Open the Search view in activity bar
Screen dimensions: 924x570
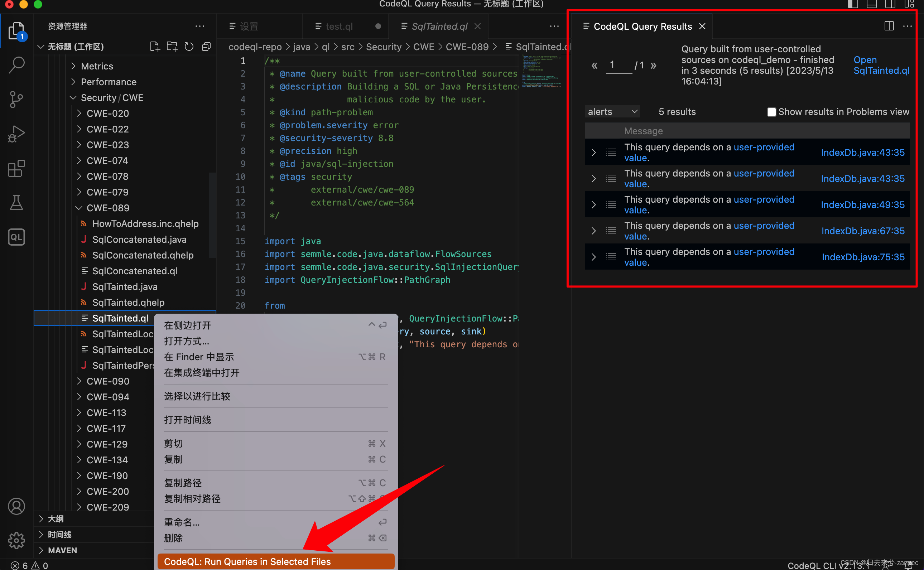pyautogui.click(x=16, y=65)
